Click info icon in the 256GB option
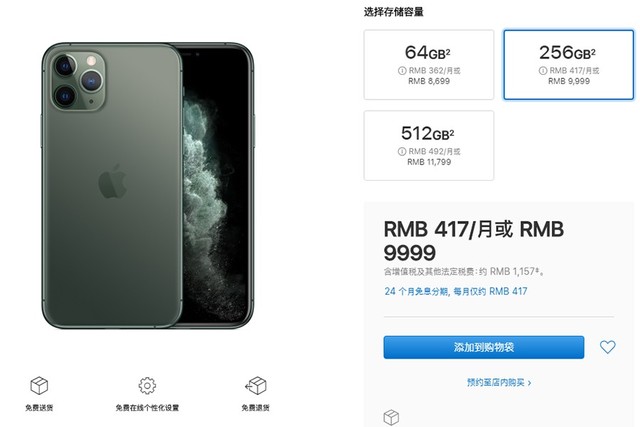Screen dimensions: 640x427 pos(542,71)
